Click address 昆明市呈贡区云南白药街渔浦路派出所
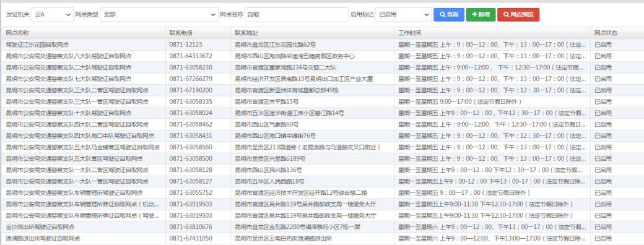The width and height of the screenshot is (644, 245). pyautogui.click(x=284, y=238)
